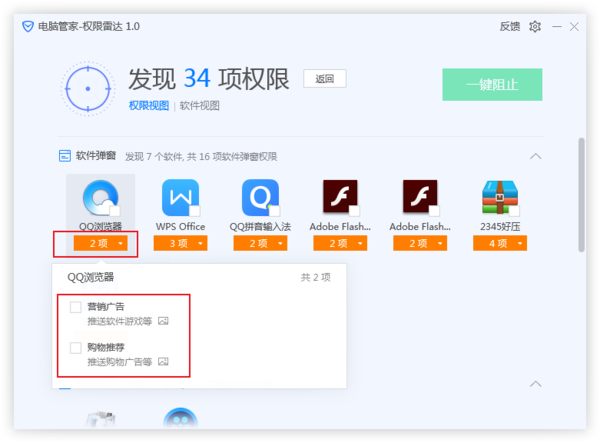Collapse the 软件弹窗 section chevron
This screenshot has height=443, width=600.
[x=536, y=156]
